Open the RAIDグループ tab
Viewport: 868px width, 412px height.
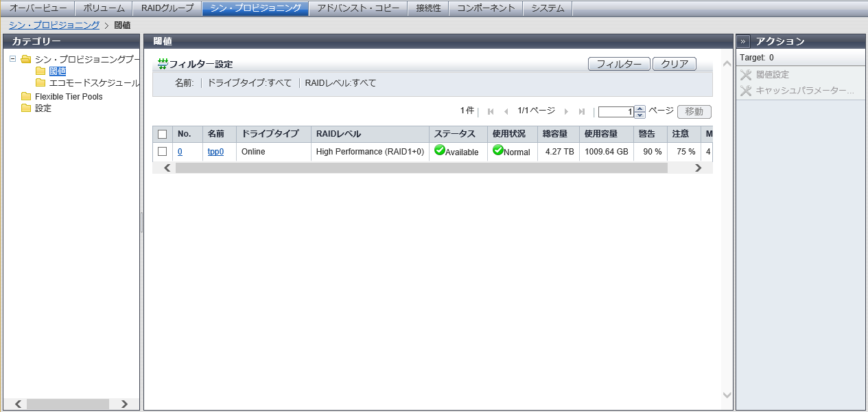pos(167,8)
